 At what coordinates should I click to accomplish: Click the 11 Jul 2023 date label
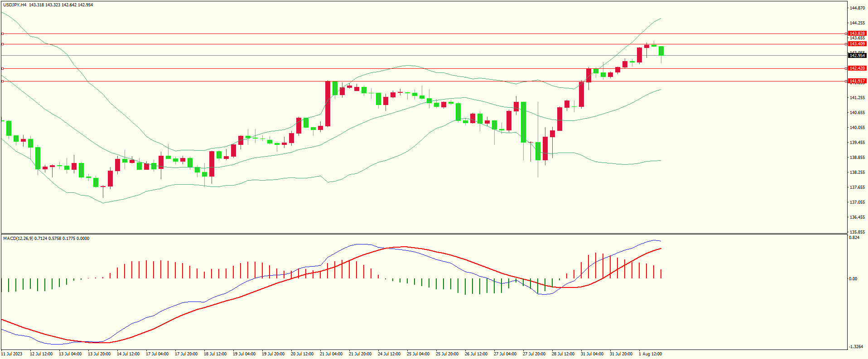(x=12, y=354)
